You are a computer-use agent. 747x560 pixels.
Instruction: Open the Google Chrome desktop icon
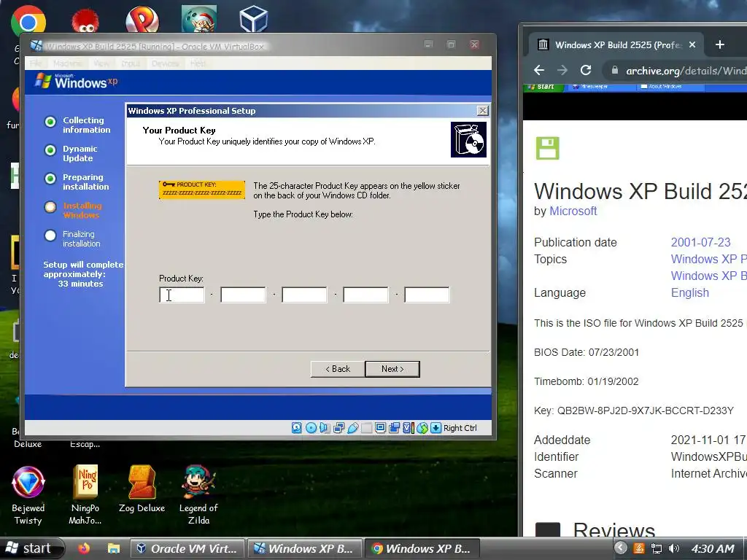[28, 21]
